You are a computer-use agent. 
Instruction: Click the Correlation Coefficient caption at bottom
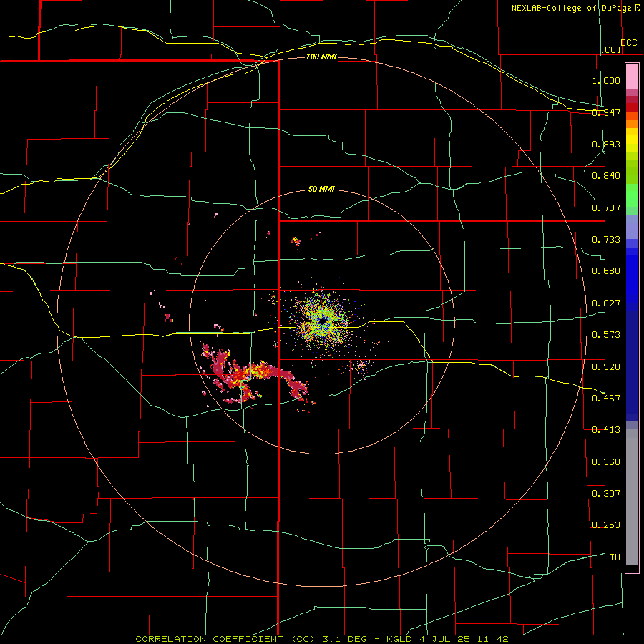(322, 639)
